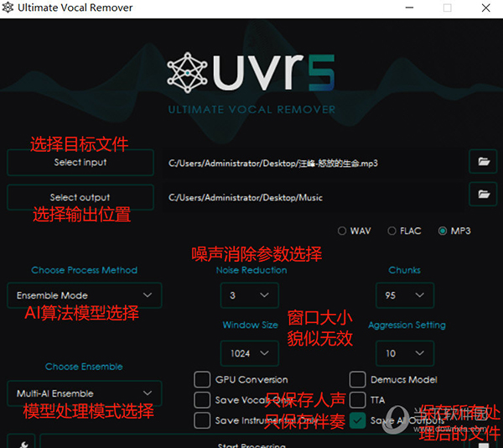This screenshot has width=503, height=448.
Task: Open Noise Reduction dropdown showing 3
Action: (x=250, y=295)
